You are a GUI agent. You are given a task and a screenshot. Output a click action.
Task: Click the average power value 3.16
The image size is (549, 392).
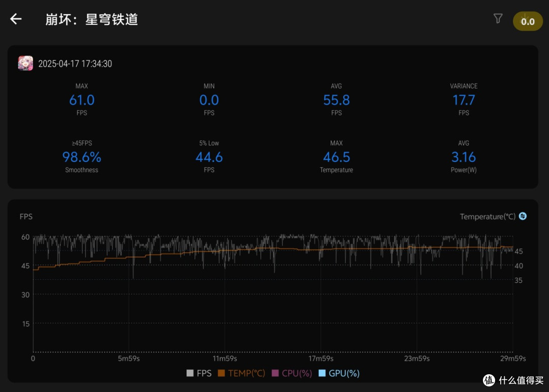pyautogui.click(x=464, y=157)
